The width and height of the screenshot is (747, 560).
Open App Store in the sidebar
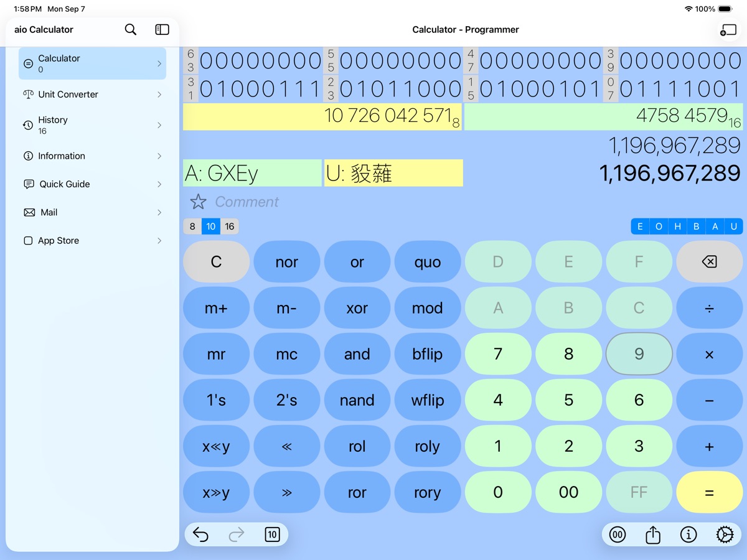point(92,241)
